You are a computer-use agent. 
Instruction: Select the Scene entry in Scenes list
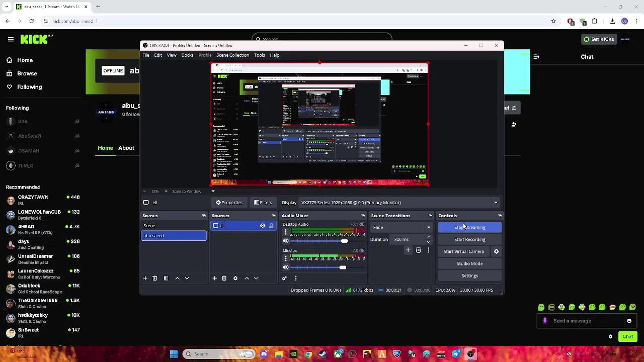174,226
